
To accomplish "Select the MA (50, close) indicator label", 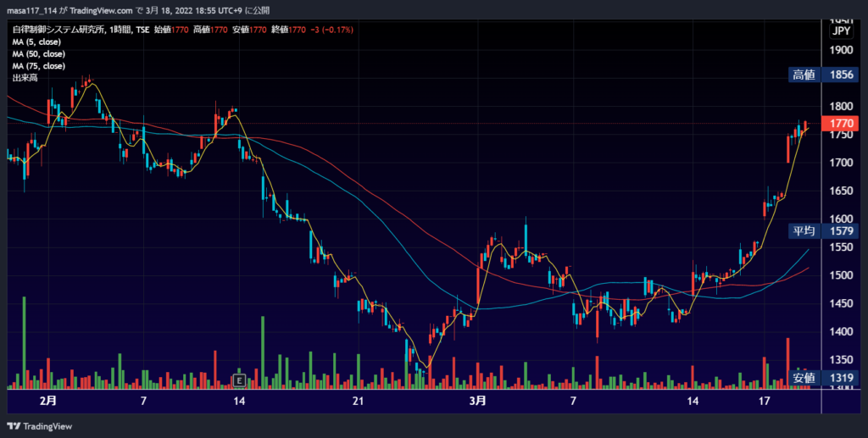I will pyautogui.click(x=39, y=54).
